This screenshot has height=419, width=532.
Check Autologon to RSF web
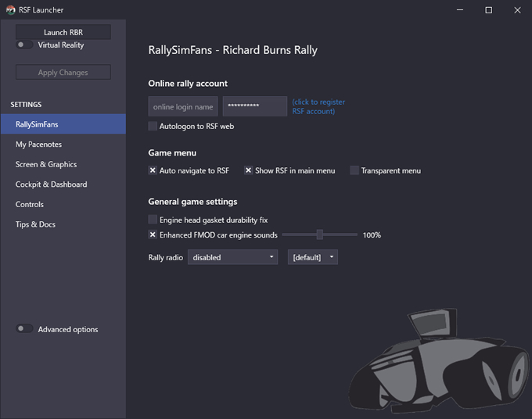click(153, 126)
